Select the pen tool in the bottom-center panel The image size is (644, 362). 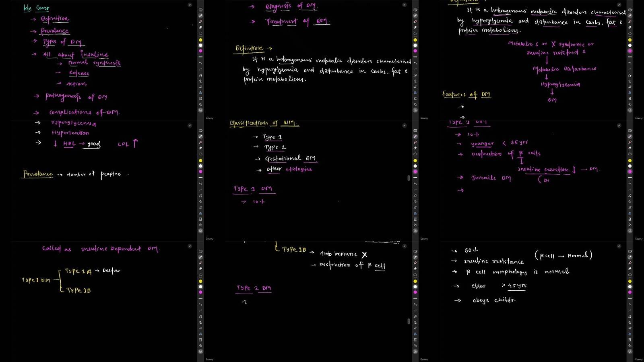(415, 257)
